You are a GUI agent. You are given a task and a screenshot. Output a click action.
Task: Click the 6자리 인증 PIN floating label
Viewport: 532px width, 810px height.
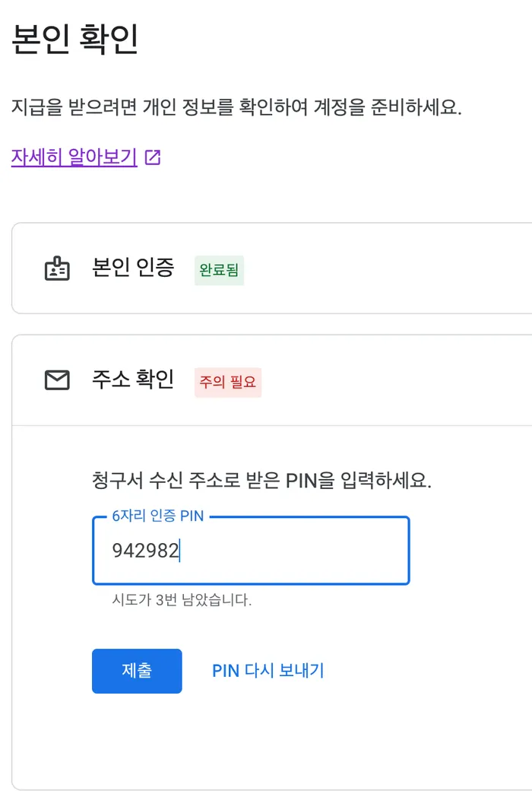[157, 516]
